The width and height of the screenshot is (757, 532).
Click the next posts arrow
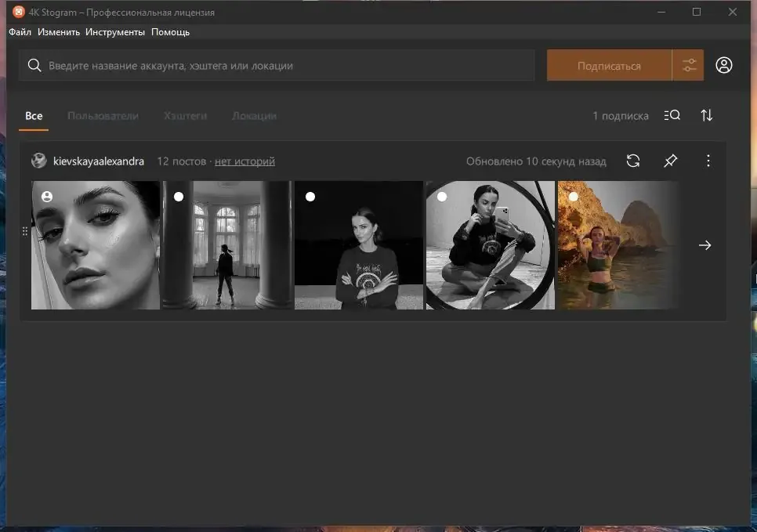[704, 245]
